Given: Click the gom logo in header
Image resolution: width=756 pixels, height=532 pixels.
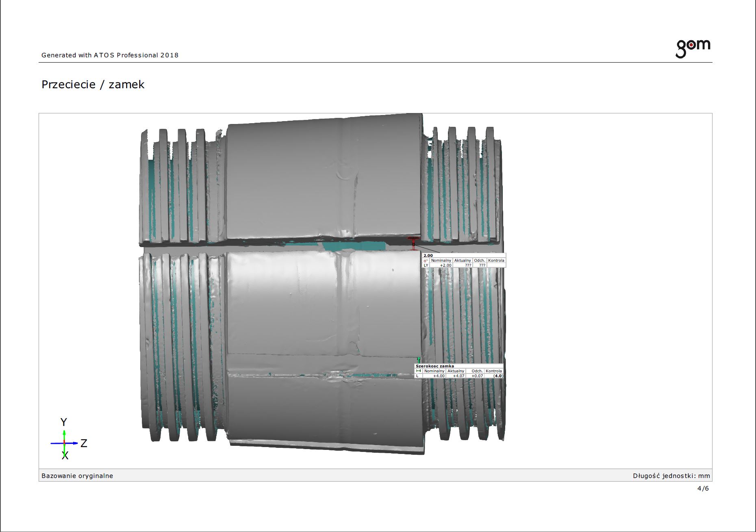Looking at the screenshot, I should click(693, 49).
